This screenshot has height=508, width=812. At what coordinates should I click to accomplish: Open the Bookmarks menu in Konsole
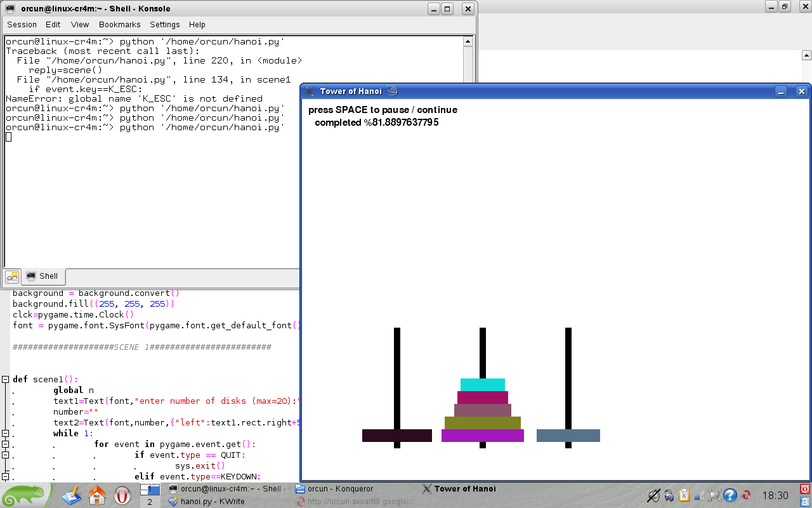point(119,25)
